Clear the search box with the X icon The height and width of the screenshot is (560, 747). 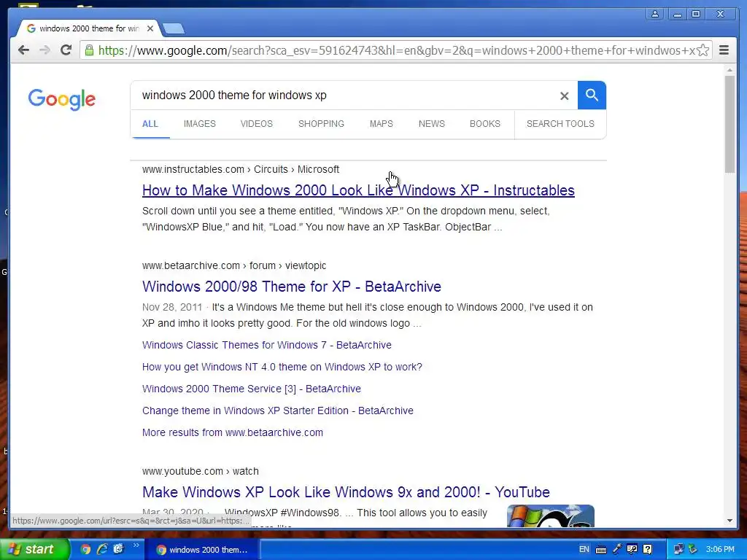click(x=564, y=96)
